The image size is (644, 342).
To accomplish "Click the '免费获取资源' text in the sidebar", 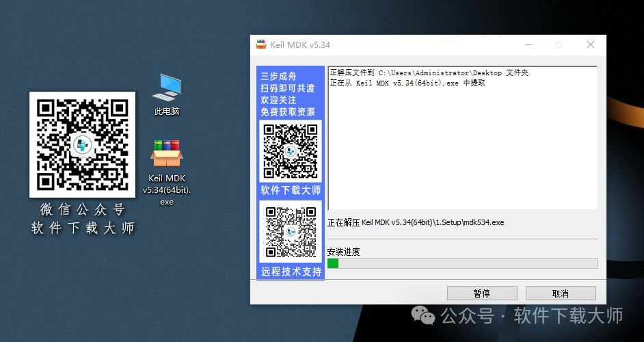I will point(288,111).
